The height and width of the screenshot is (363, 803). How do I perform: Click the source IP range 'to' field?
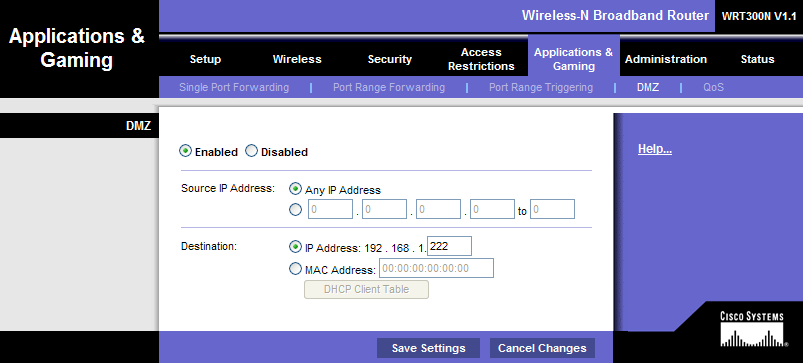(552, 209)
